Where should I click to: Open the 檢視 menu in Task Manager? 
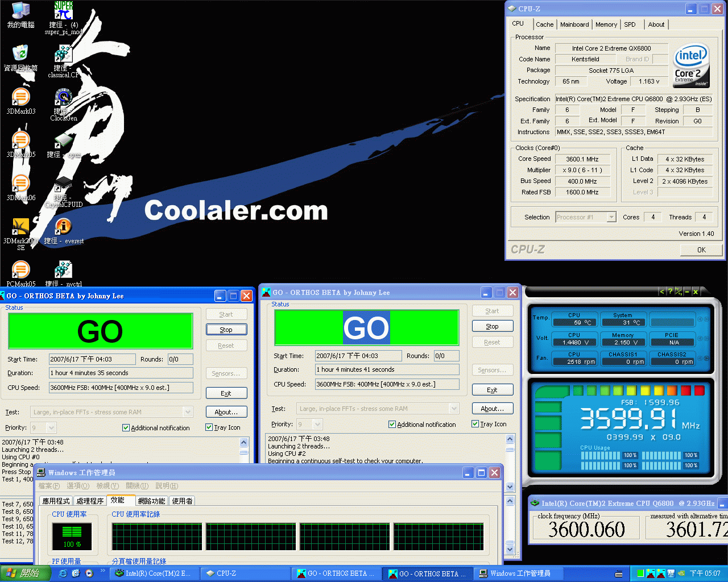107,486
